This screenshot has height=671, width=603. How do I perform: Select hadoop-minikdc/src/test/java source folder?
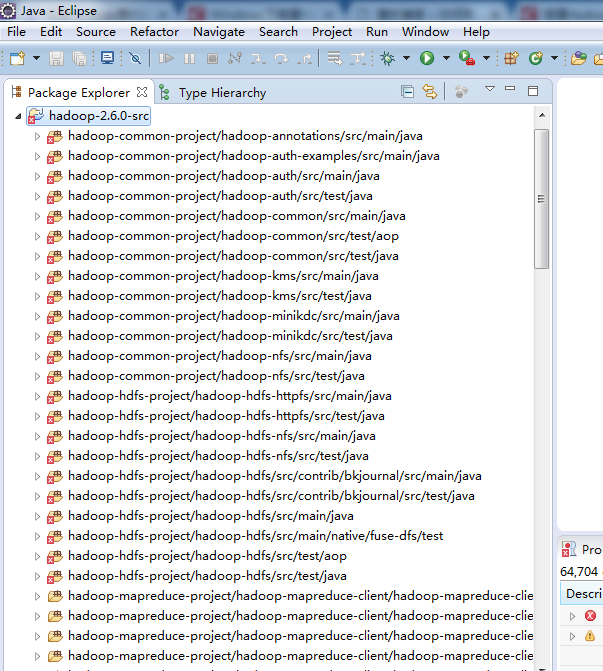pyautogui.click(x=230, y=336)
